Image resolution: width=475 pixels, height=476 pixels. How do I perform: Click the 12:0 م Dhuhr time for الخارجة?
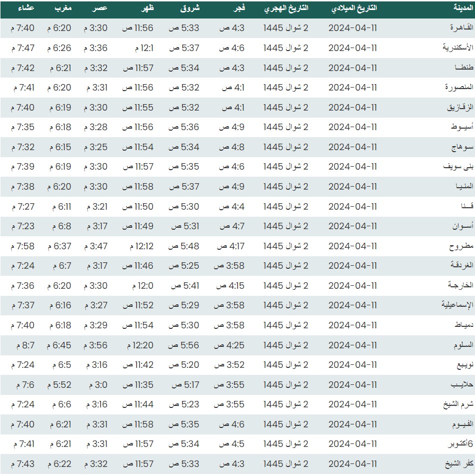(x=140, y=286)
